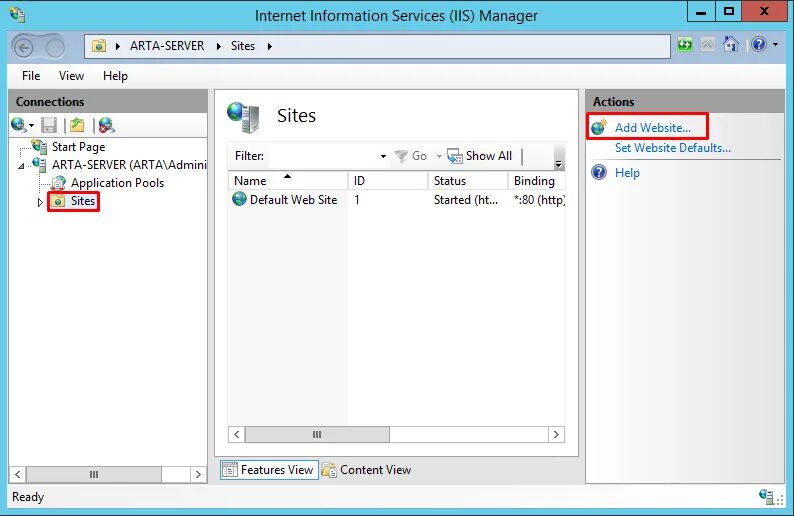Click the left arrow of the sites list scrollbar
This screenshot has height=516, width=794.
(x=236, y=434)
